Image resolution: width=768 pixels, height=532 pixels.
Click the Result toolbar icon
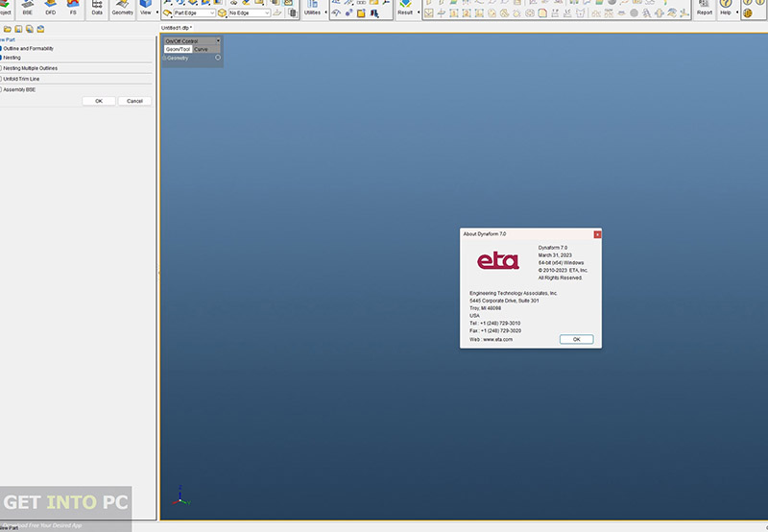[405, 8]
